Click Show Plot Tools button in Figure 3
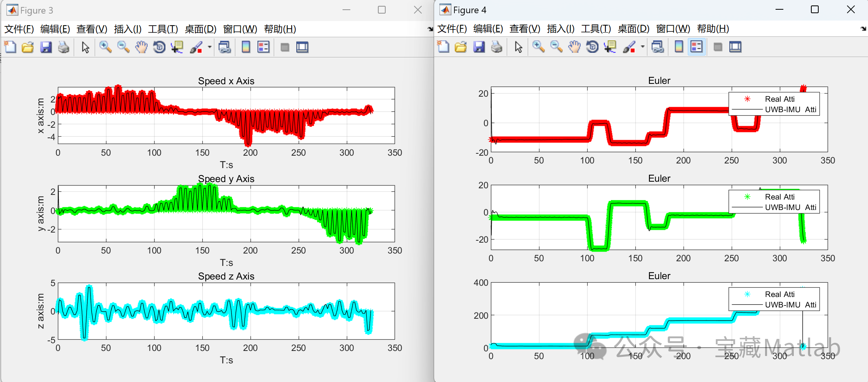Screen dimensions: 868x382 303,47
